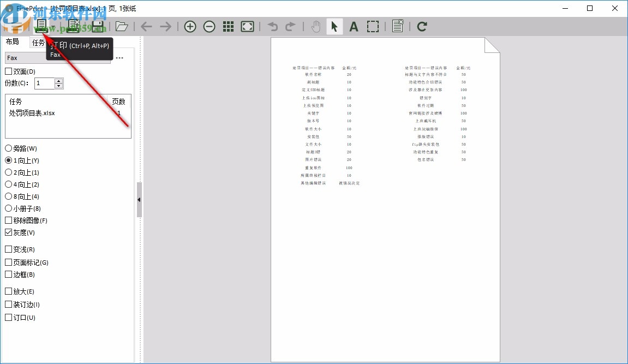
Task: Click the ... button beside the printer dropdown
Action: [x=119, y=58]
